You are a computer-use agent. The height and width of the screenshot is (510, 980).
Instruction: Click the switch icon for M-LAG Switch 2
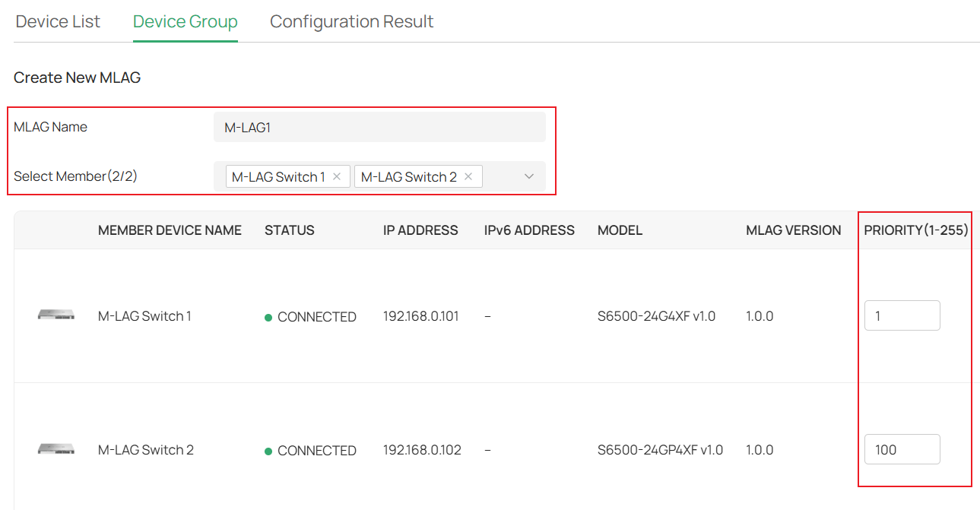[x=56, y=448]
